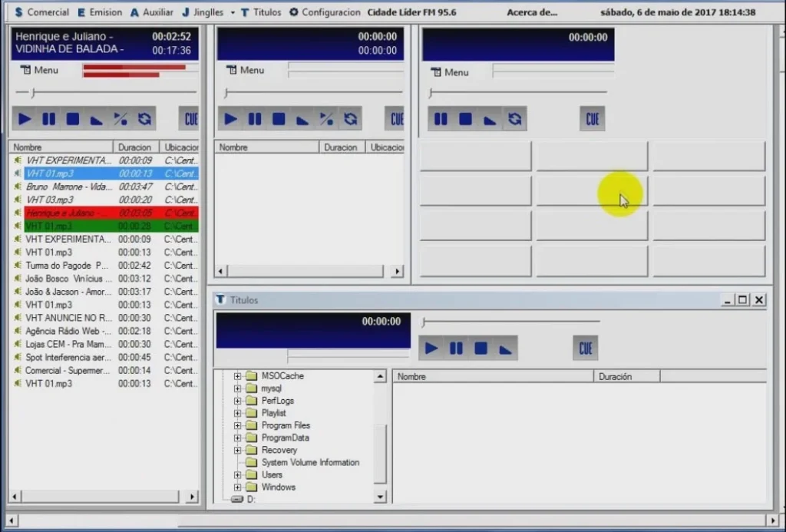Click the second deck position slider
The height and width of the screenshot is (532, 786).
click(314, 92)
